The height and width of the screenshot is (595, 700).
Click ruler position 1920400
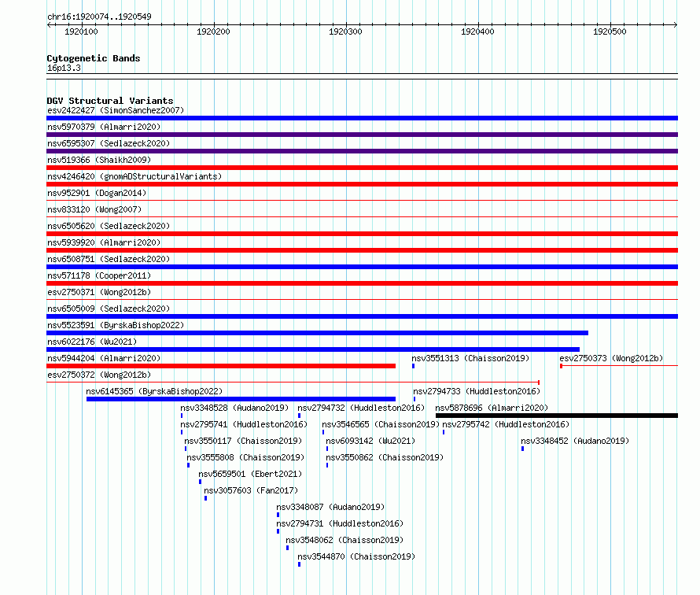[x=477, y=31]
